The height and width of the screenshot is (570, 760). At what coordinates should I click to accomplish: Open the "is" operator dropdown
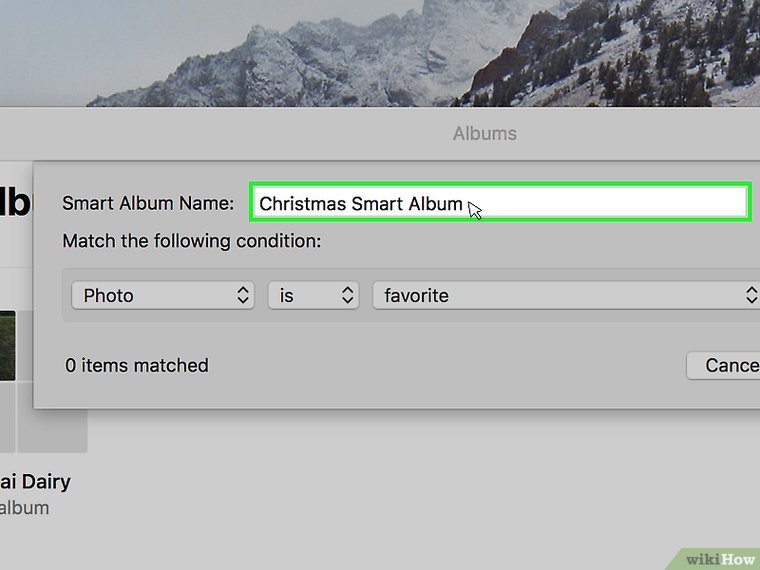tap(312, 295)
